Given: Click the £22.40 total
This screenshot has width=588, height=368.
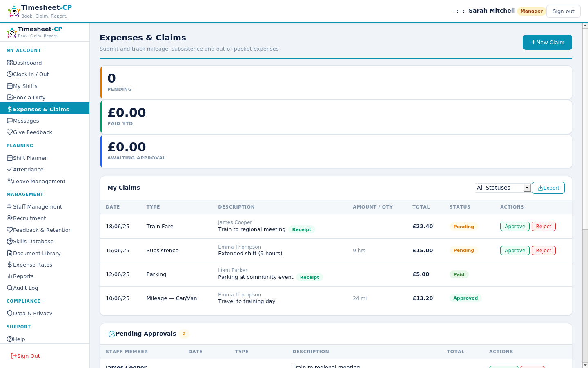Looking at the screenshot, I should (423, 227).
